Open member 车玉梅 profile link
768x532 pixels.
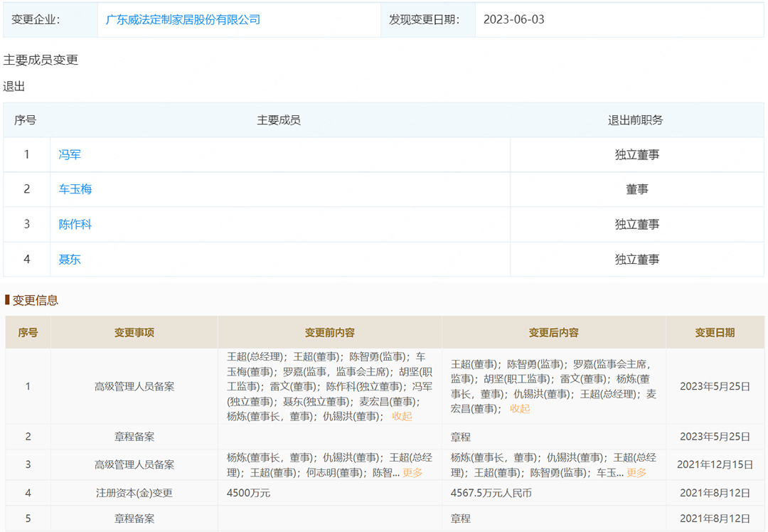coord(75,189)
